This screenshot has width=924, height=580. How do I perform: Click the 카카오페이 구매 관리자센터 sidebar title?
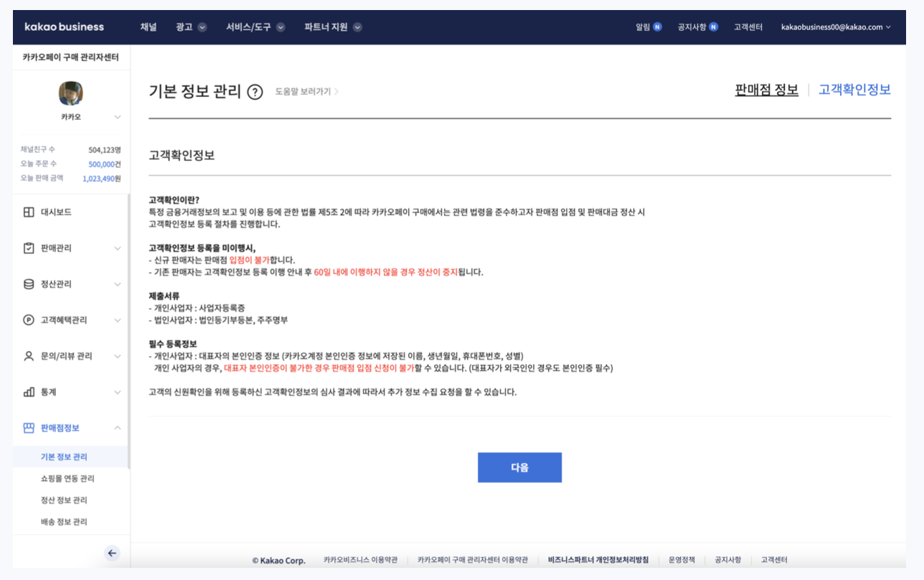[x=71, y=57]
